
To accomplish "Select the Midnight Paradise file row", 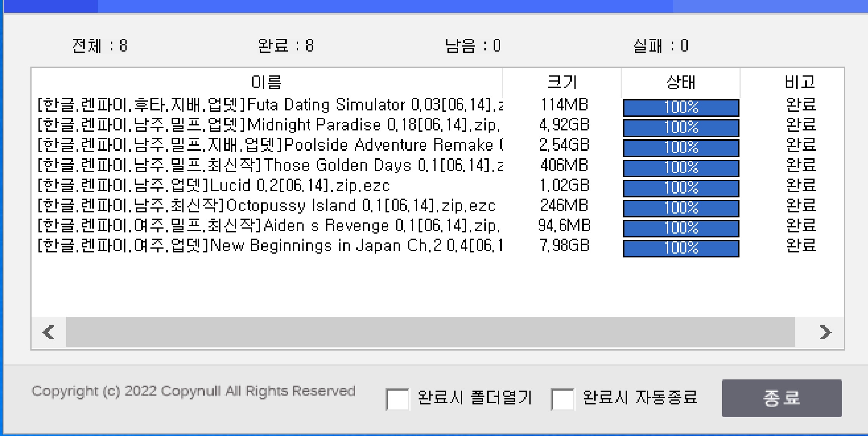I will (x=269, y=125).
